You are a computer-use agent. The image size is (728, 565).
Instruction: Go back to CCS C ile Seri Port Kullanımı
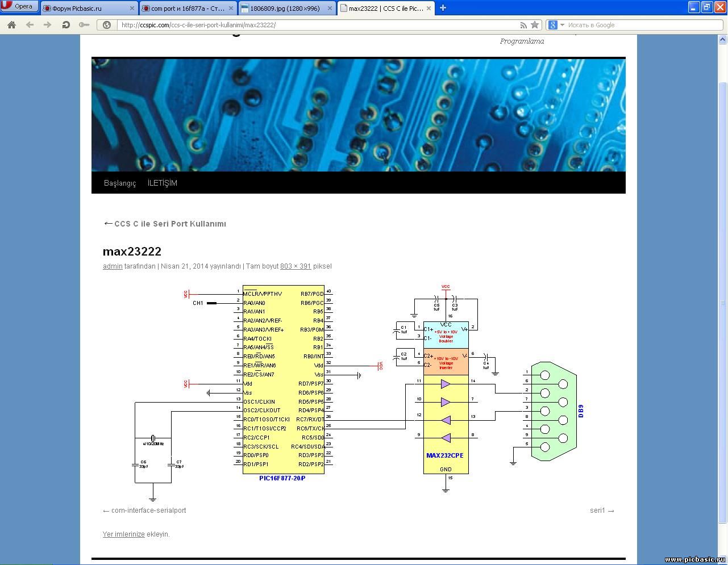point(165,224)
